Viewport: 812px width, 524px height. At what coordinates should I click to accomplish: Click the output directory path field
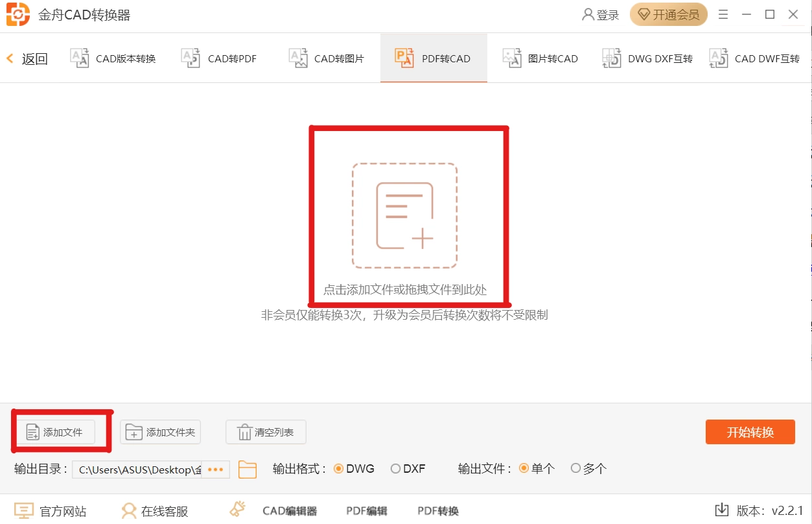[137, 469]
